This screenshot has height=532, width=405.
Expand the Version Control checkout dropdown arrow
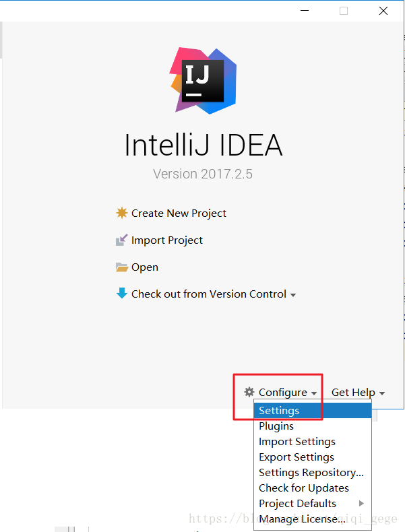[x=293, y=295]
